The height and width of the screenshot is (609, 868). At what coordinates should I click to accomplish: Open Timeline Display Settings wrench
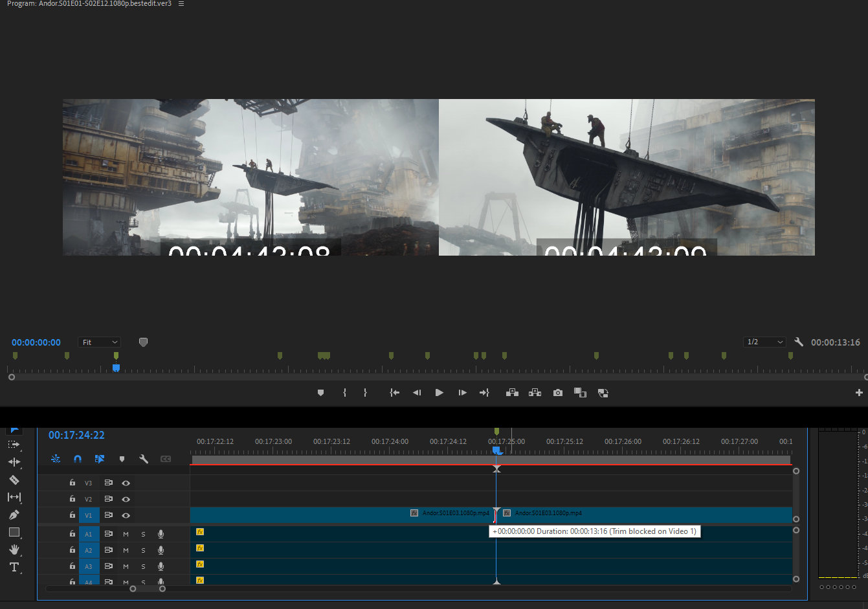click(144, 459)
